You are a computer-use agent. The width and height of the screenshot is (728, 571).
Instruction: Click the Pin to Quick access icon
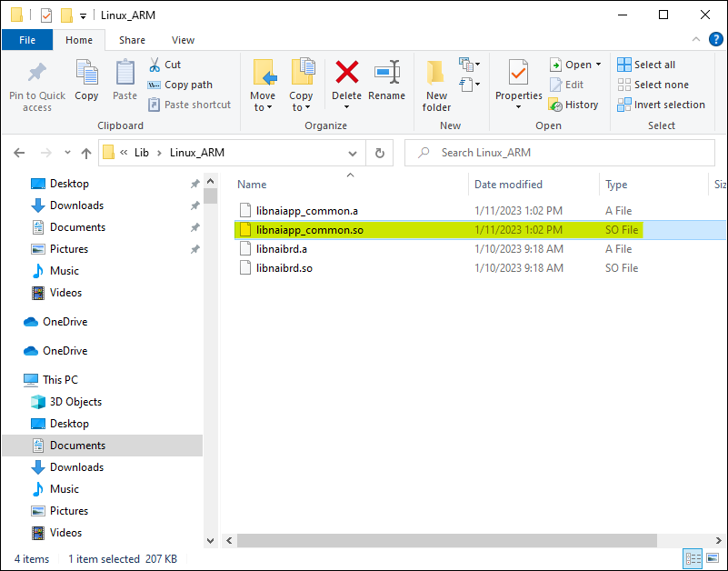click(37, 73)
